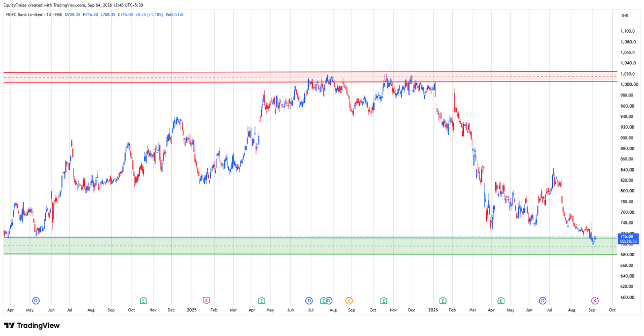Screen dimensions: 644x336
Task: Click the open value O708.35
Action: (73, 14)
